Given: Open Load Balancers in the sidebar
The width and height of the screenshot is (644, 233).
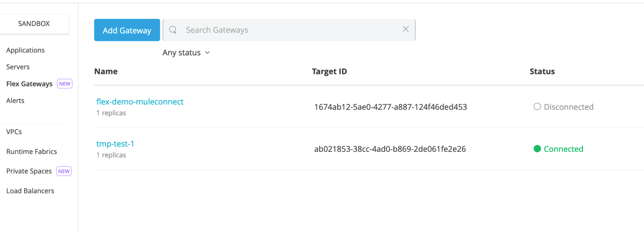Looking at the screenshot, I should [x=30, y=191].
